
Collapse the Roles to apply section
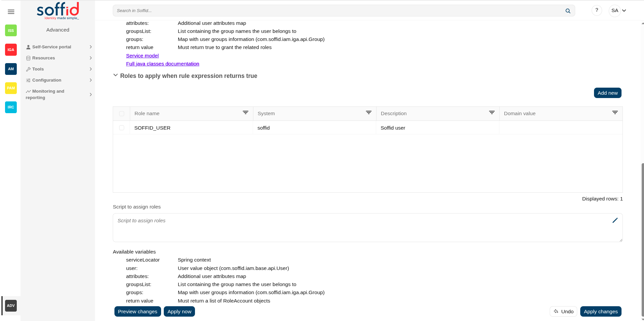coord(115,75)
